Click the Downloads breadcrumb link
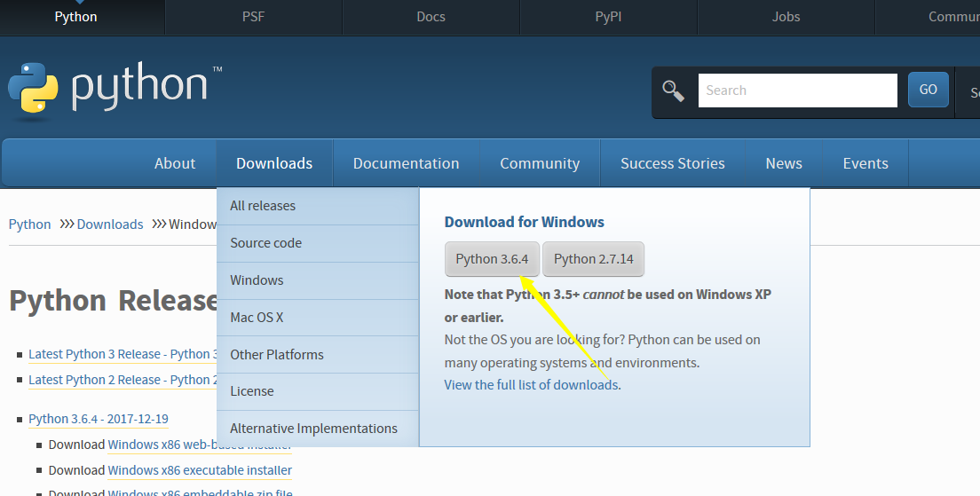980x496 pixels. click(x=110, y=224)
